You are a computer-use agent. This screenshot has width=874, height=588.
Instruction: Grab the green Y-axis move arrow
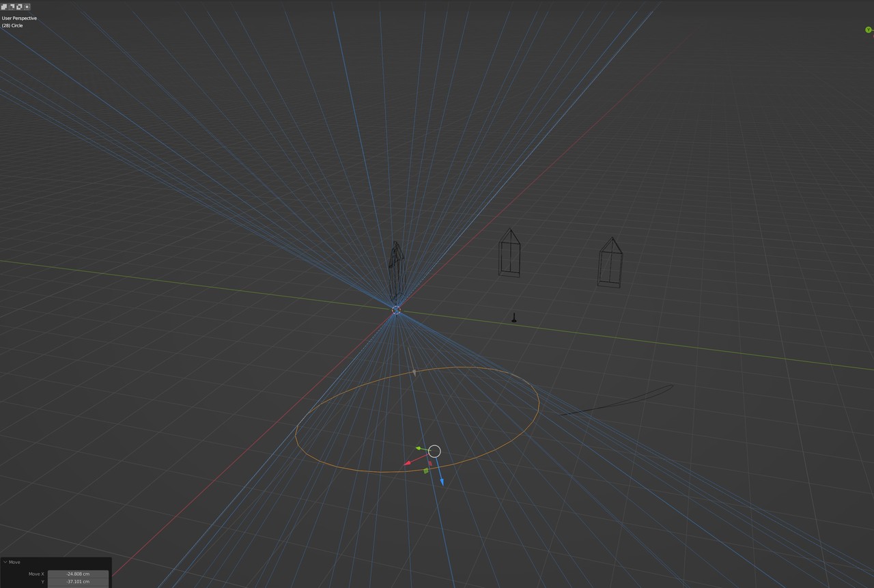(x=419, y=448)
